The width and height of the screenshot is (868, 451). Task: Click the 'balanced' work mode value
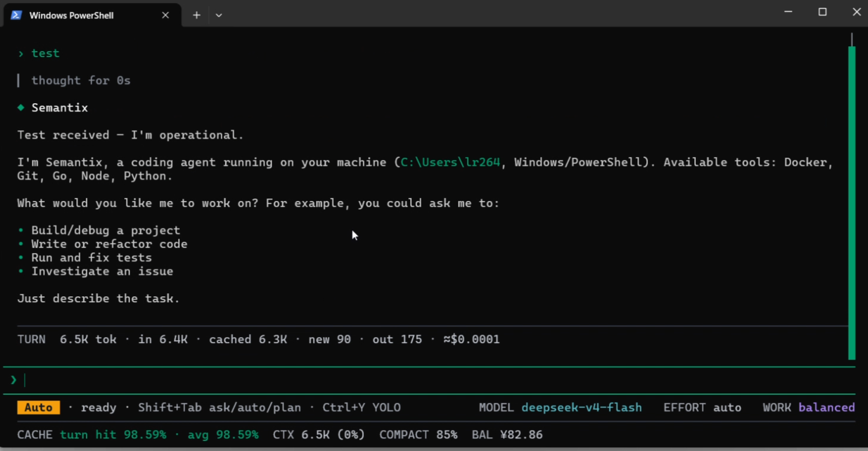click(x=827, y=408)
